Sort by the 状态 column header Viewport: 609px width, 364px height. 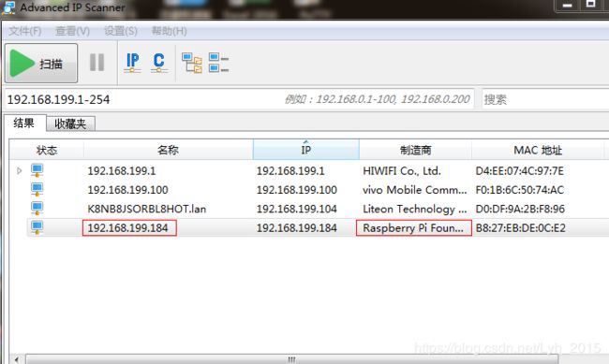pos(47,150)
